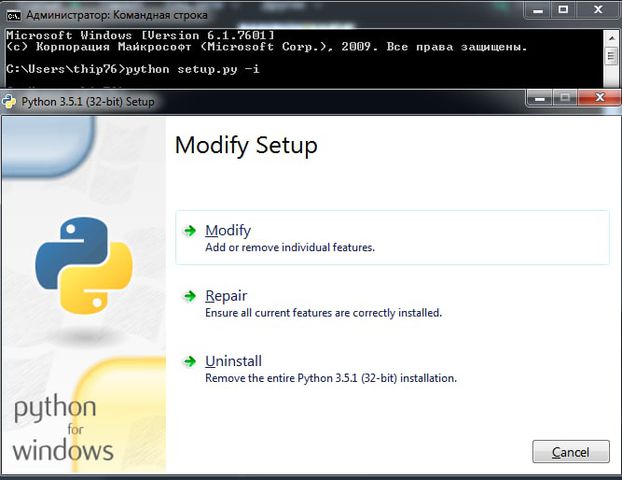Choose Modify to add or remove features
Image resolution: width=622 pixels, height=480 pixels.
pyautogui.click(x=392, y=238)
